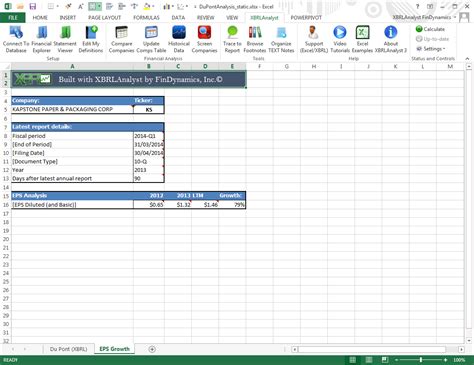Open the FORMULAS tab

pyautogui.click(x=146, y=18)
